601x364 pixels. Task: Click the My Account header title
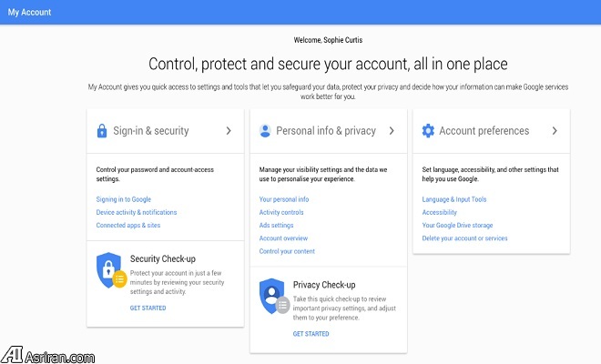tap(29, 12)
